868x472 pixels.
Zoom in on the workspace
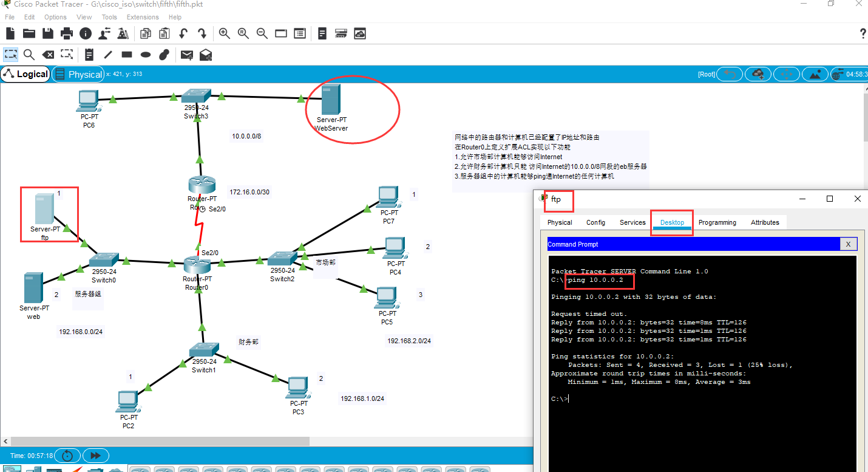tap(225, 33)
